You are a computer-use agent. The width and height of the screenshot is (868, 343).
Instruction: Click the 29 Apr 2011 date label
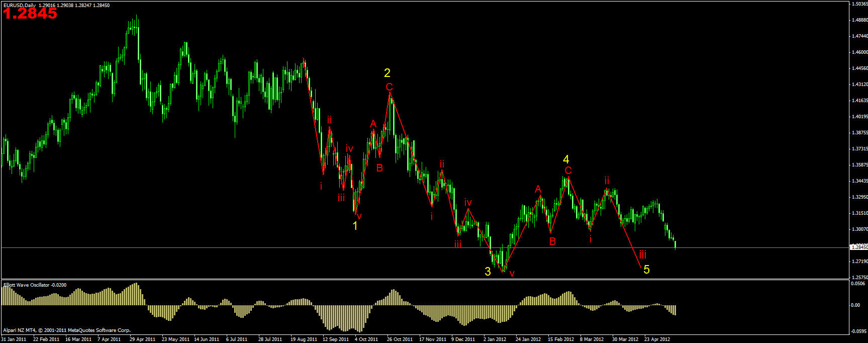143,339
